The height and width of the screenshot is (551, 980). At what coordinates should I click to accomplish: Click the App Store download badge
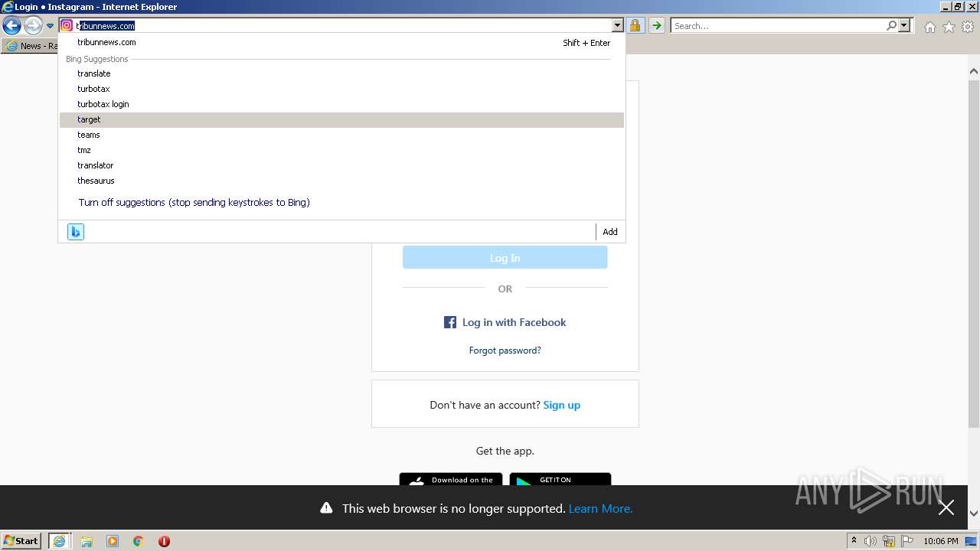point(451,480)
